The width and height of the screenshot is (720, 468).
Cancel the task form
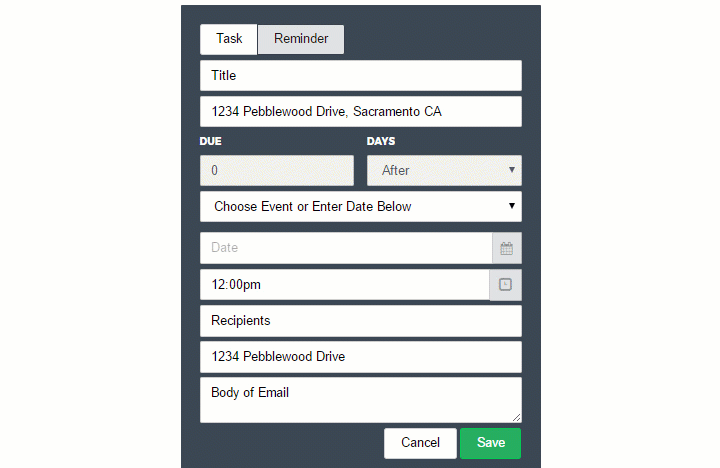pos(420,443)
